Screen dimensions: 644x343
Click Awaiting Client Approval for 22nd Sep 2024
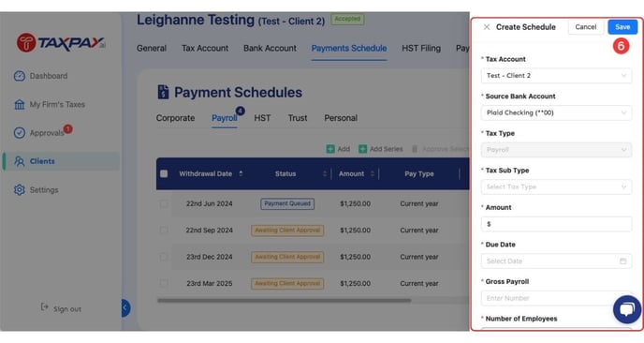click(287, 231)
